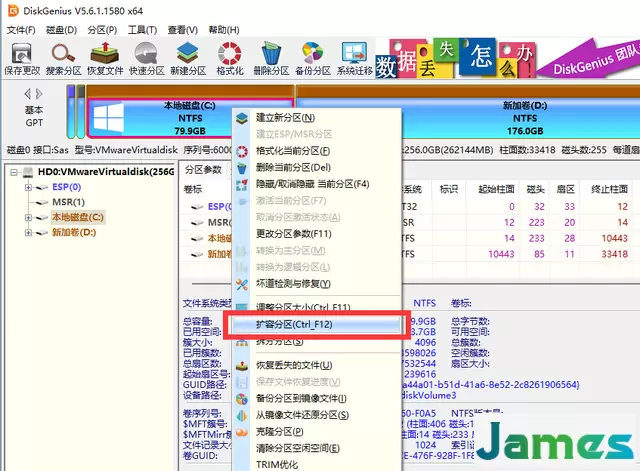The image size is (640, 471).
Task: Open the 文件(F) menu
Action: (x=21, y=30)
